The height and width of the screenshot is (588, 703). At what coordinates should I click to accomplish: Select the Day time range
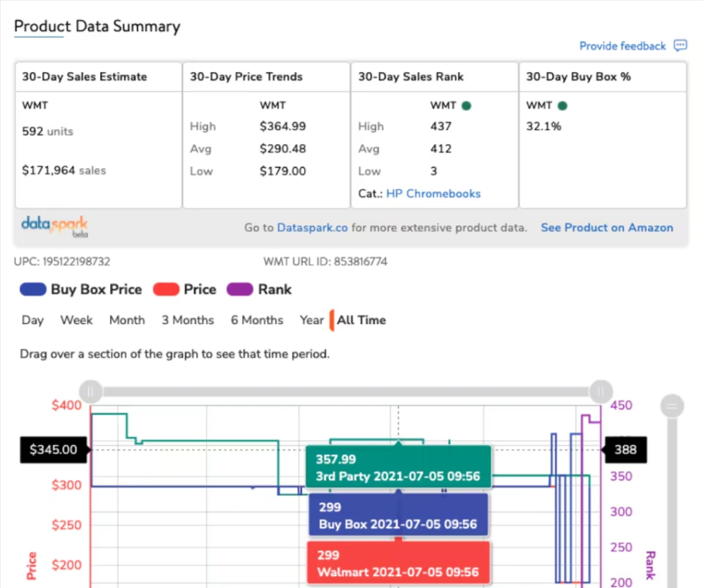click(x=32, y=320)
